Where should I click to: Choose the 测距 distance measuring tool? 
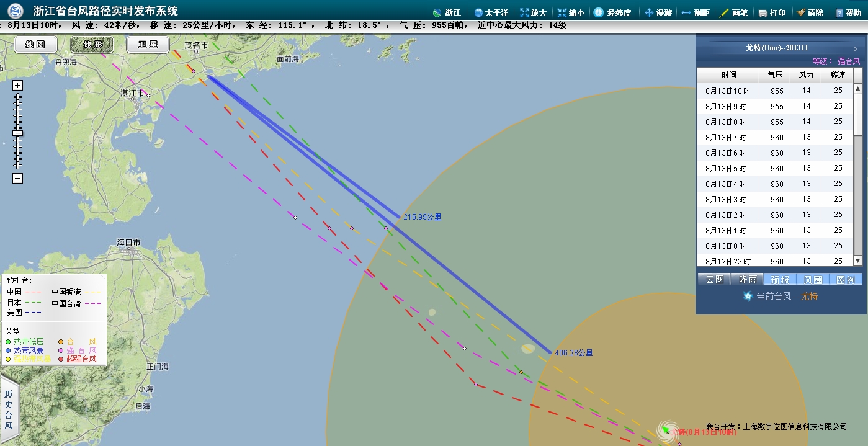(686, 12)
